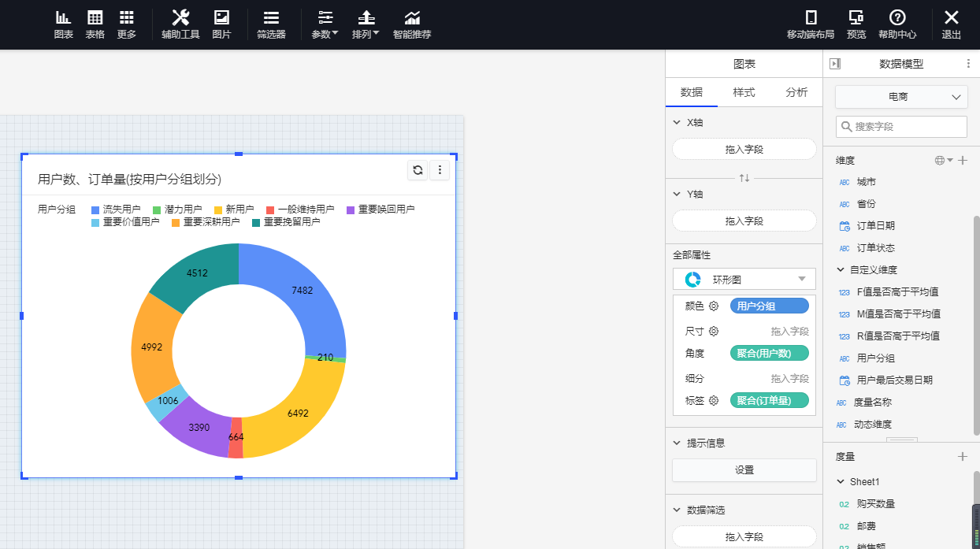The width and height of the screenshot is (980, 549).
Task: Click the 搜索字段 search input
Action: pos(901,127)
